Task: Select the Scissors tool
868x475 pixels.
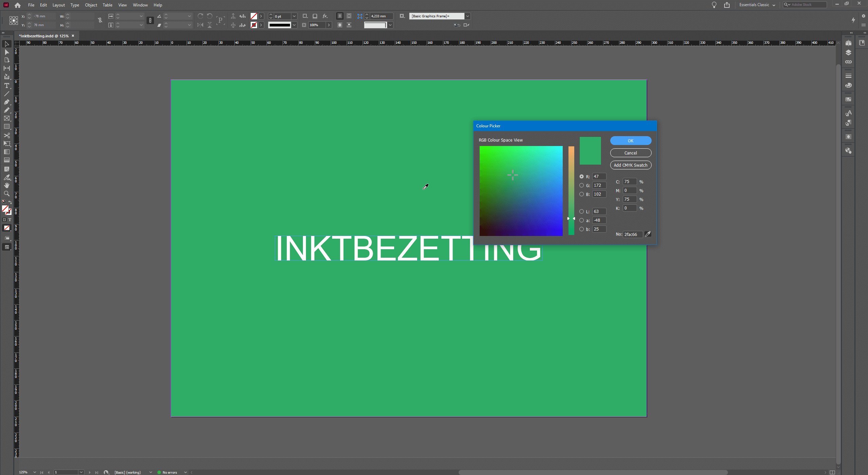Action: tap(6, 135)
